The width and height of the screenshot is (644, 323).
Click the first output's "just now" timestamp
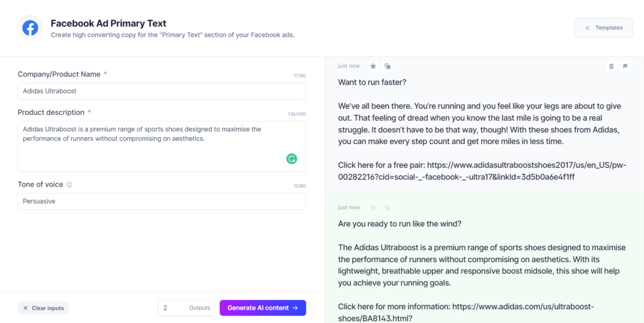348,66
